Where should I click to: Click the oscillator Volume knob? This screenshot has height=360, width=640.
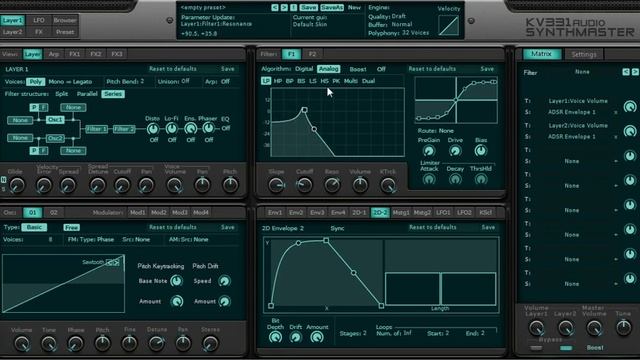pyautogui.click(x=22, y=344)
